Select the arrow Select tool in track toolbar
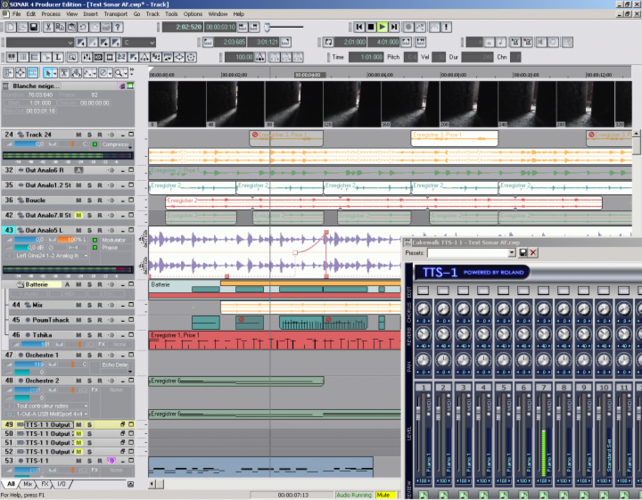The image size is (642, 500). pyautogui.click(x=48, y=73)
